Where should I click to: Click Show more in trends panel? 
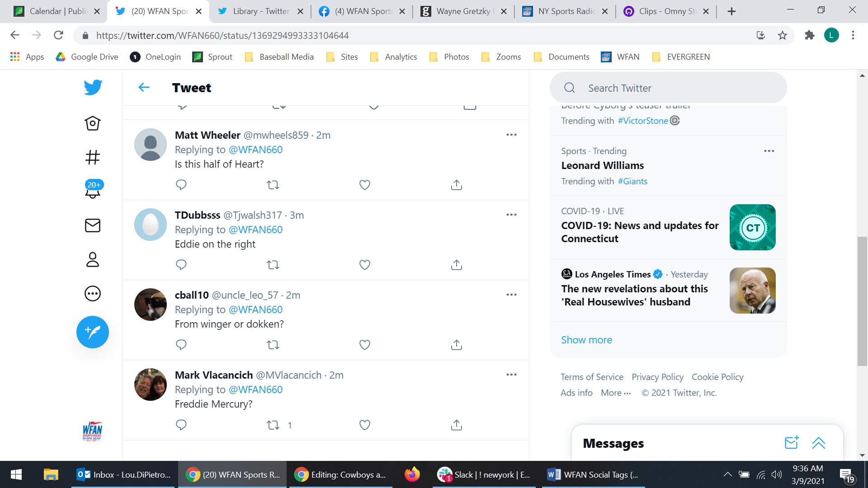point(586,340)
